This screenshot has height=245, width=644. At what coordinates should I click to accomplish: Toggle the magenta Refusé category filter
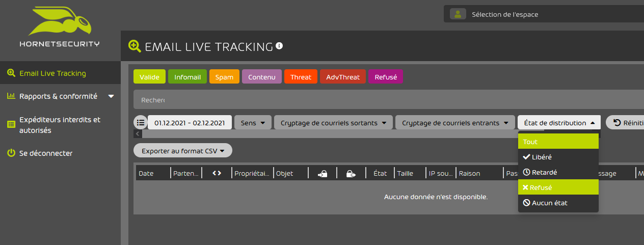click(386, 77)
